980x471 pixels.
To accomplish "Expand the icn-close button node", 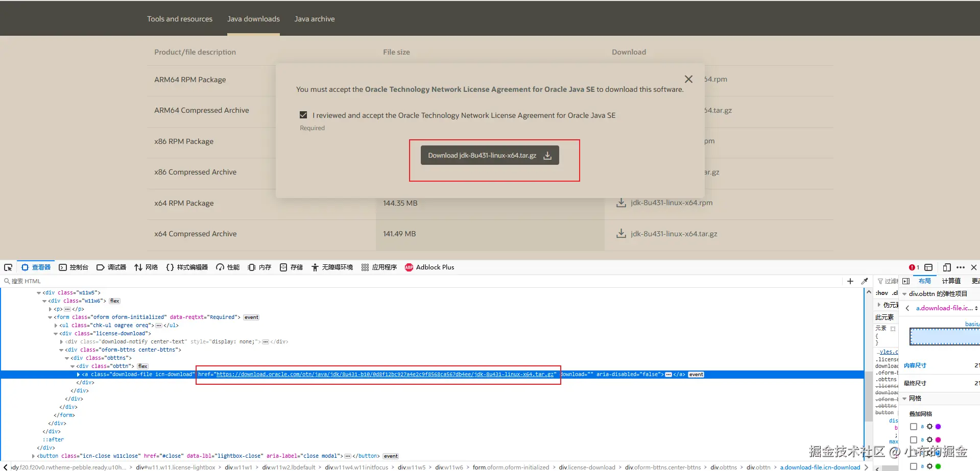I will tap(33, 456).
